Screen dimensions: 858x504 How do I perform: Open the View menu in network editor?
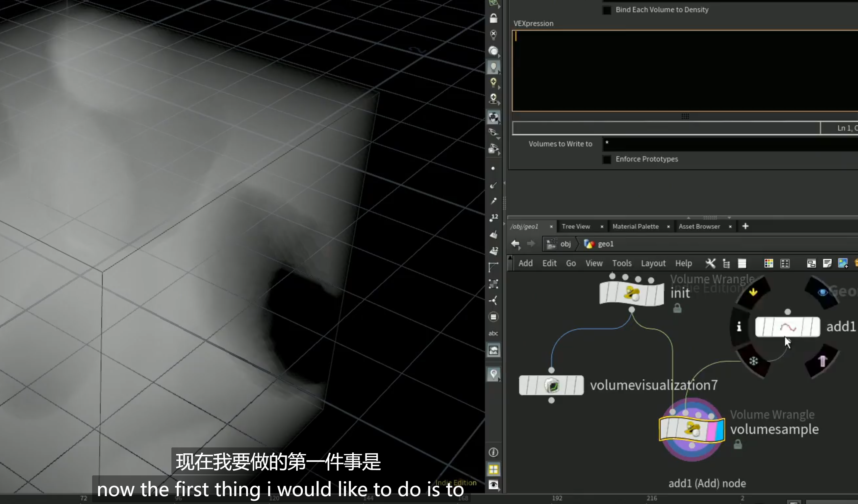coord(594,264)
